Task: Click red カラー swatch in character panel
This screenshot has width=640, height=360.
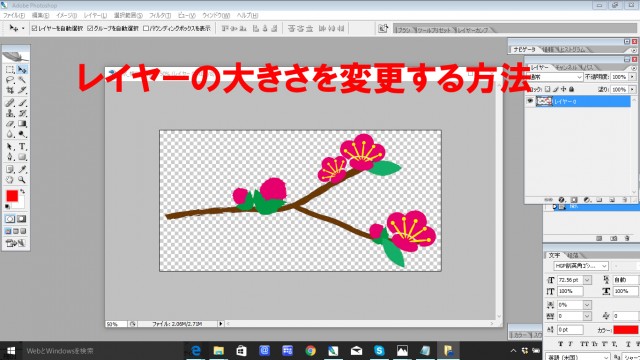Action: pyautogui.click(x=625, y=329)
